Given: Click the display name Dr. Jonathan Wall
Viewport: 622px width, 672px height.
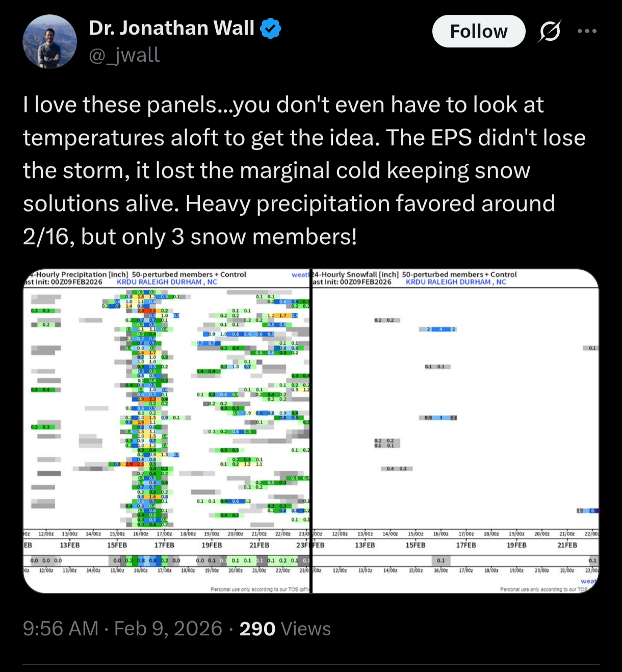Looking at the screenshot, I should 171,29.
